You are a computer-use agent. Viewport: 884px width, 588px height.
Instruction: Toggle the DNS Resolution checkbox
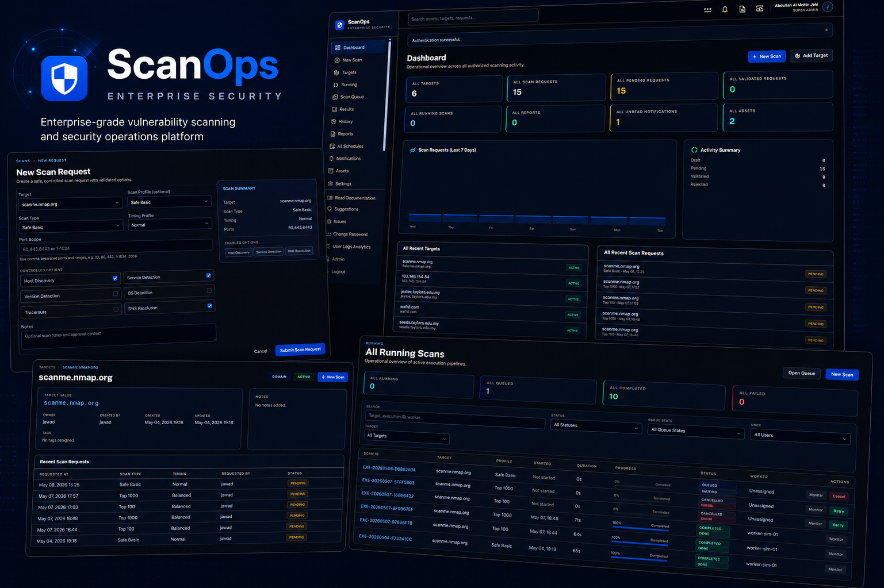pyautogui.click(x=210, y=306)
